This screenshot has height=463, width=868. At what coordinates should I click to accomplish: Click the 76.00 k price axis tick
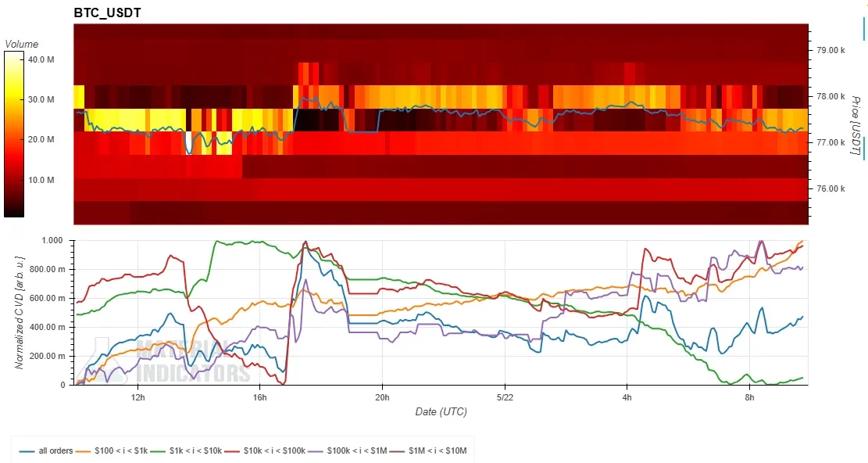[x=831, y=188]
